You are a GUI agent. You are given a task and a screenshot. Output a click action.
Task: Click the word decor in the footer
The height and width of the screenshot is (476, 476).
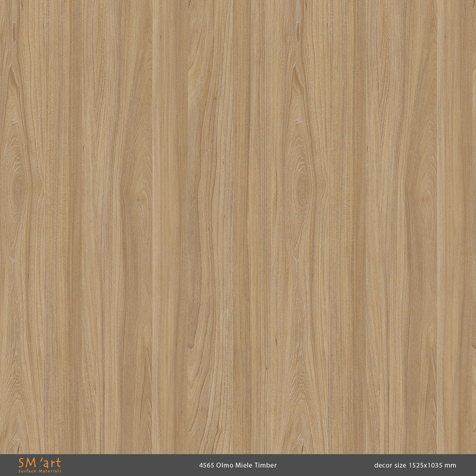[x=382, y=465]
